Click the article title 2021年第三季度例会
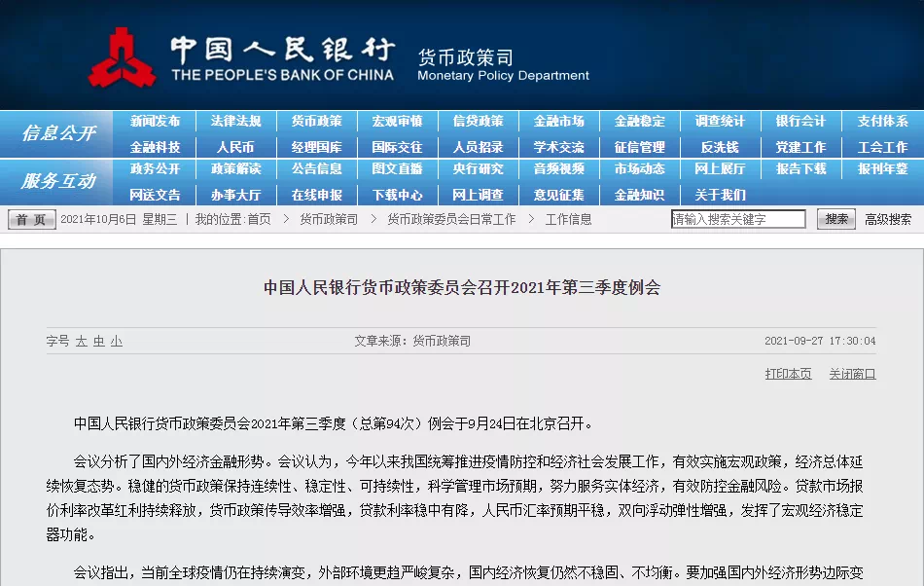 tap(462, 288)
